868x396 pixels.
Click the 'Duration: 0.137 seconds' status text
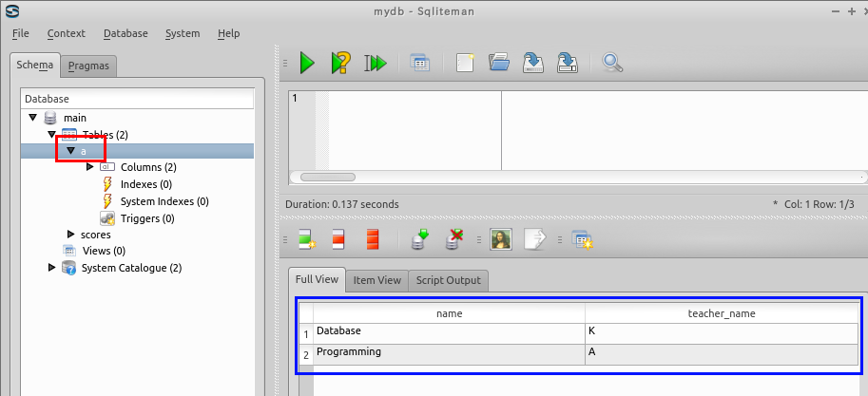click(341, 204)
